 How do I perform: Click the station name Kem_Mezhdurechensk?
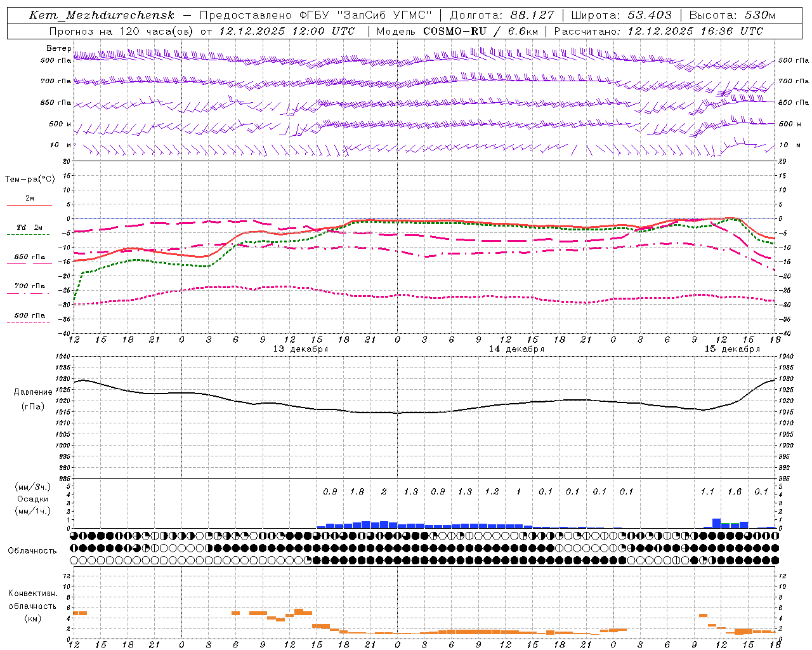pos(101,15)
